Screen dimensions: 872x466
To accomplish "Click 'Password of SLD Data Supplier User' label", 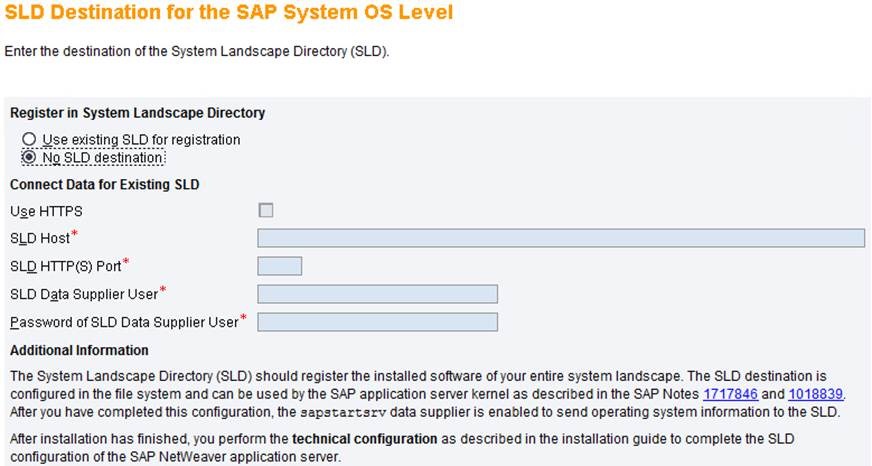I will (124, 323).
